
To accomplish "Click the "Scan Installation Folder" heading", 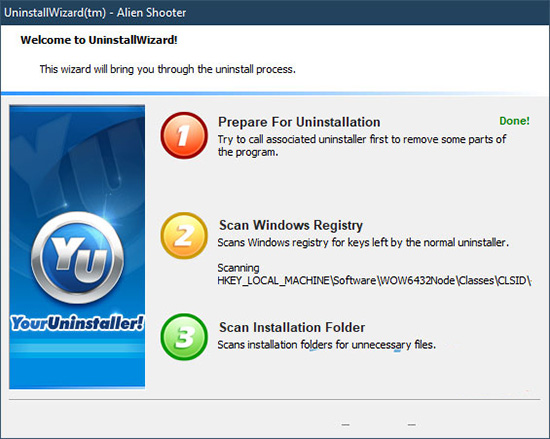I will (x=292, y=327).
